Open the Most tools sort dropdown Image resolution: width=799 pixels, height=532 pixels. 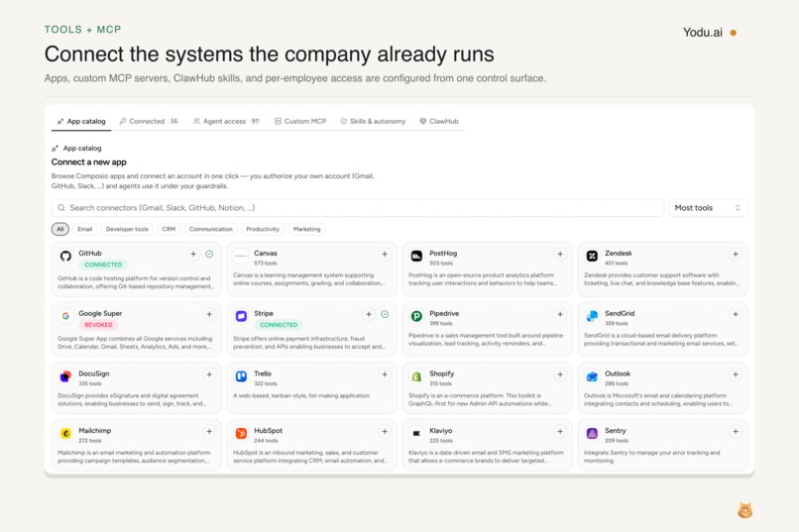tap(708, 208)
